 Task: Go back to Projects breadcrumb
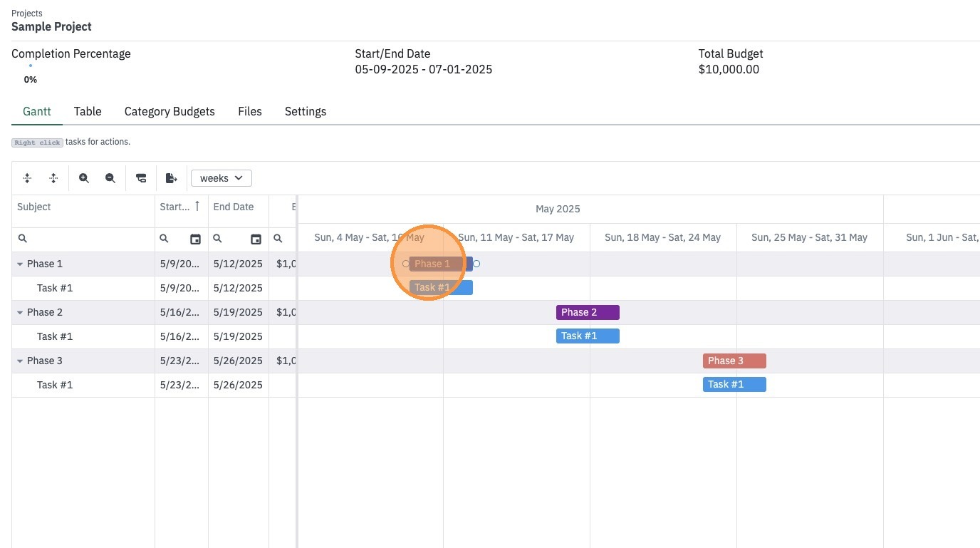tap(27, 14)
